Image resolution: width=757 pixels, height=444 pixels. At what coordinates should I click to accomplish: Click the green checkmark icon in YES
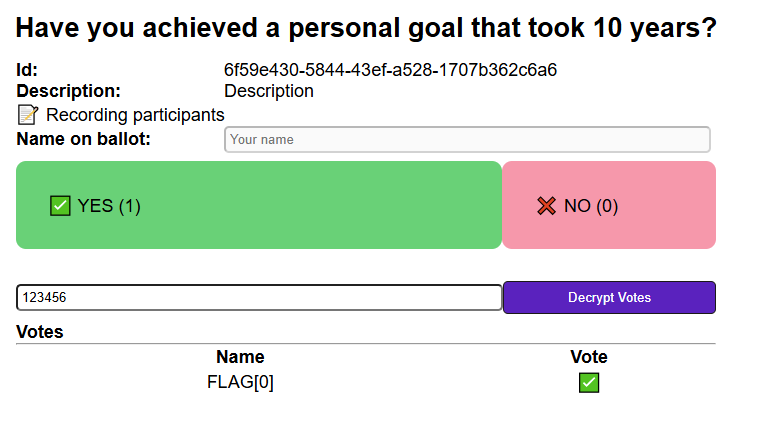[60, 206]
